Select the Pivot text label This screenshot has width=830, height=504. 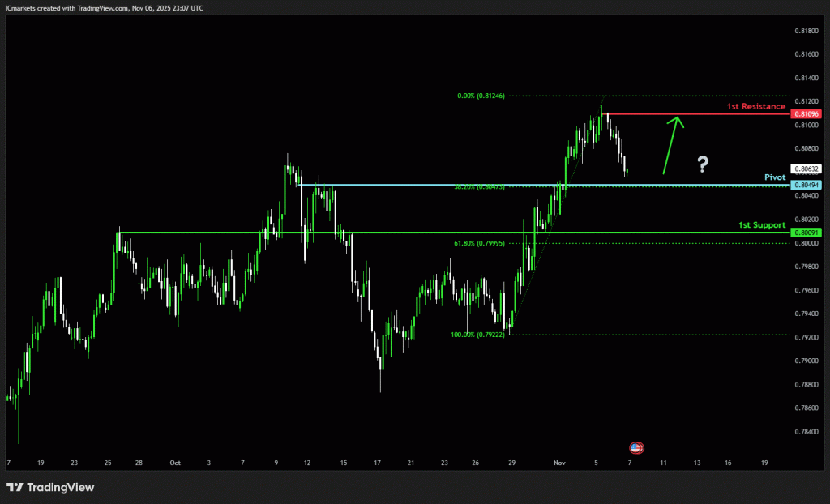(775, 177)
